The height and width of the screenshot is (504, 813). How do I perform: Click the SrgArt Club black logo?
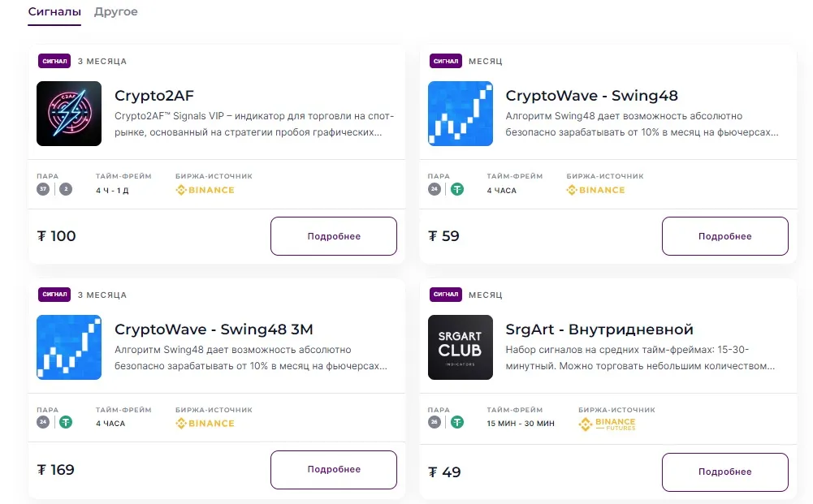click(x=461, y=347)
